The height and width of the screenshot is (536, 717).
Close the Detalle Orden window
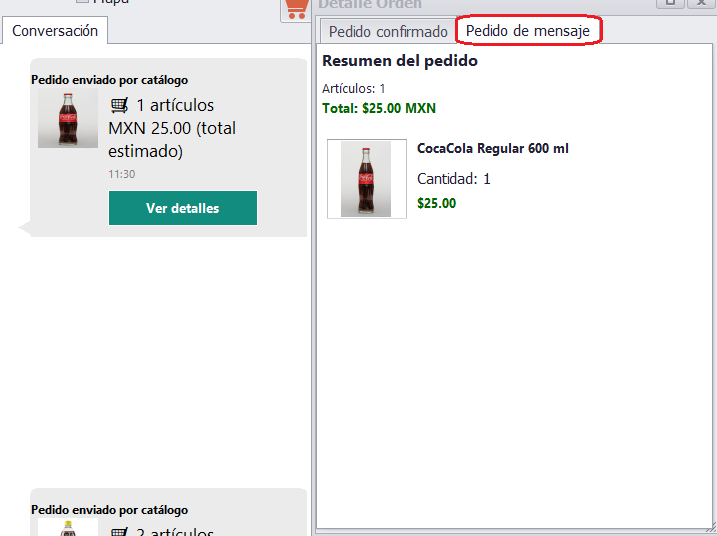[701, 3]
